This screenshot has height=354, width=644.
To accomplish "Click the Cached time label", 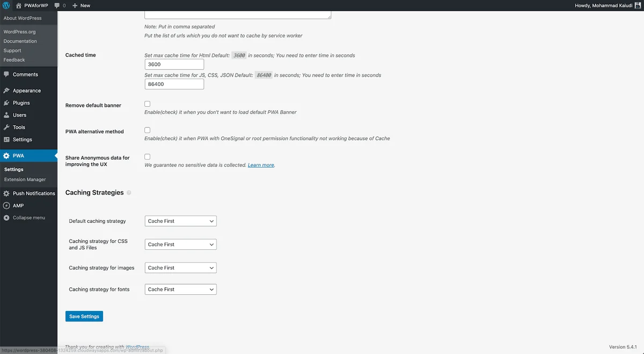I will point(80,55).
